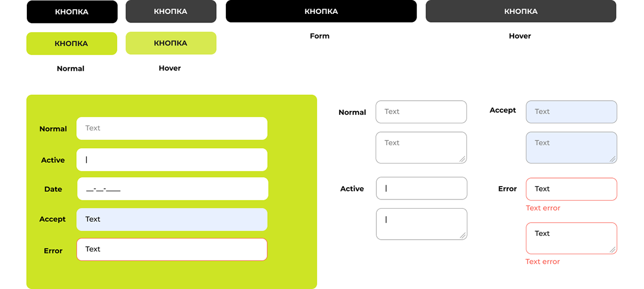The width and height of the screenshot is (644, 289).
Task: Focus the single-line Normal input outside the green panel
Action: coord(421,112)
